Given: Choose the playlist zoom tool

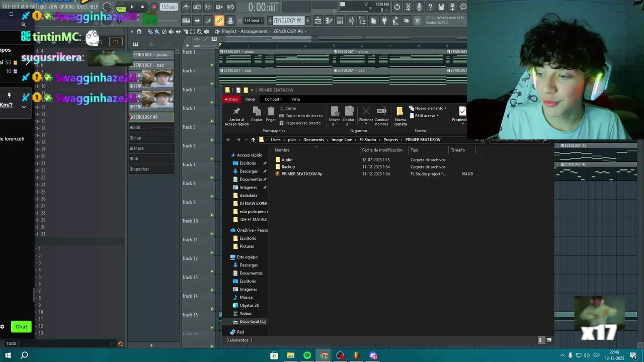Looking at the screenshot, I should [199, 32].
